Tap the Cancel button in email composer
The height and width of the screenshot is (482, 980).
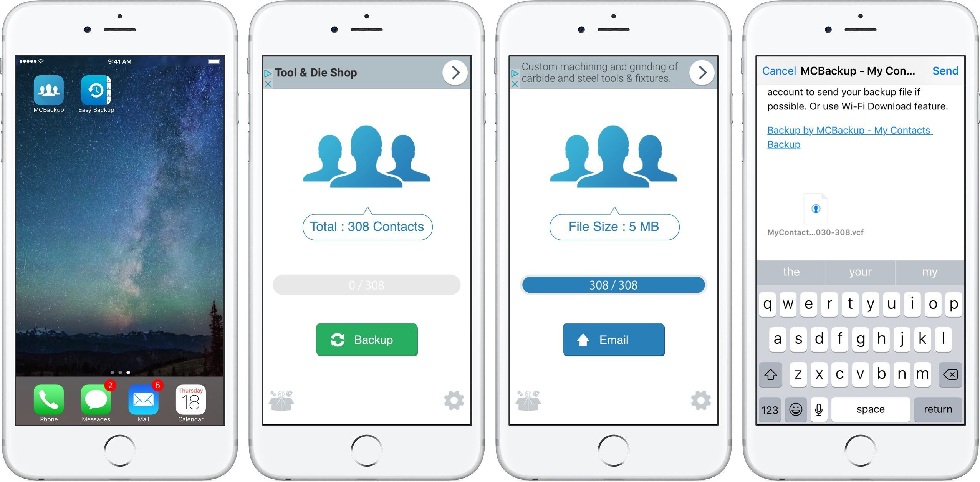click(777, 70)
